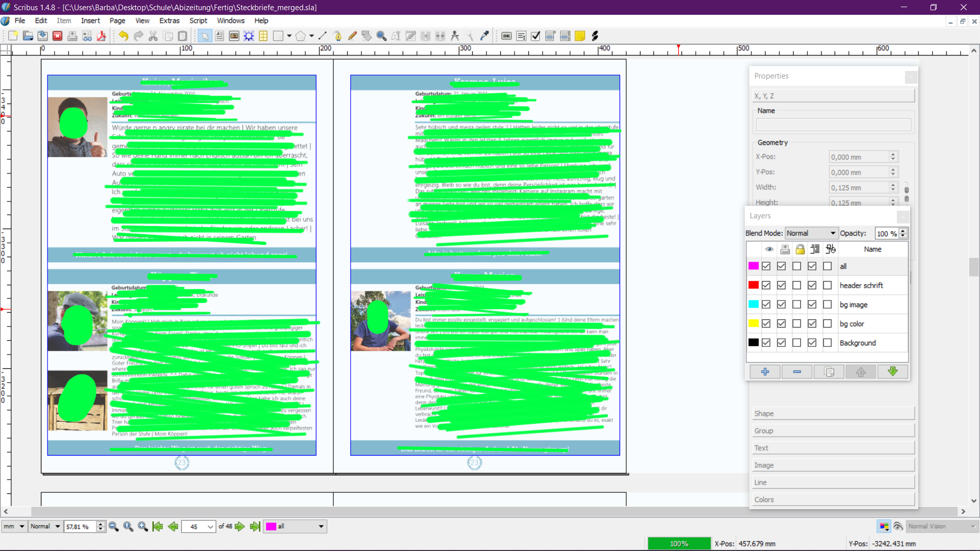Open the Extras menu
This screenshot has width=980, height=551.
click(169, 20)
